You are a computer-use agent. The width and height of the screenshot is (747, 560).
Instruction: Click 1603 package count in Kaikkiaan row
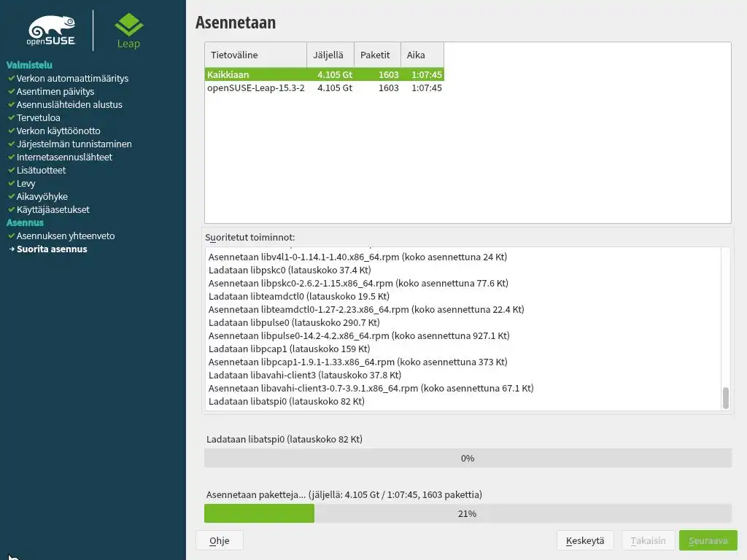pos(389,74)
